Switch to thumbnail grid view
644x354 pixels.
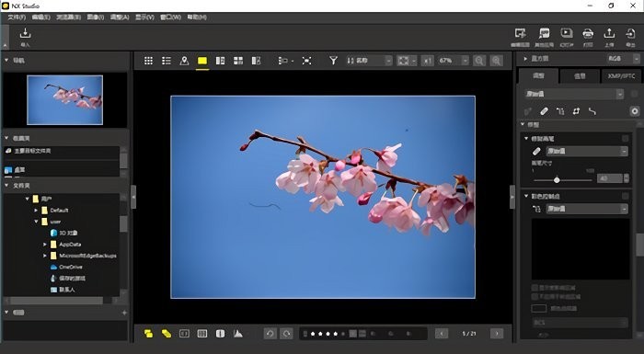tap(149, 61)
